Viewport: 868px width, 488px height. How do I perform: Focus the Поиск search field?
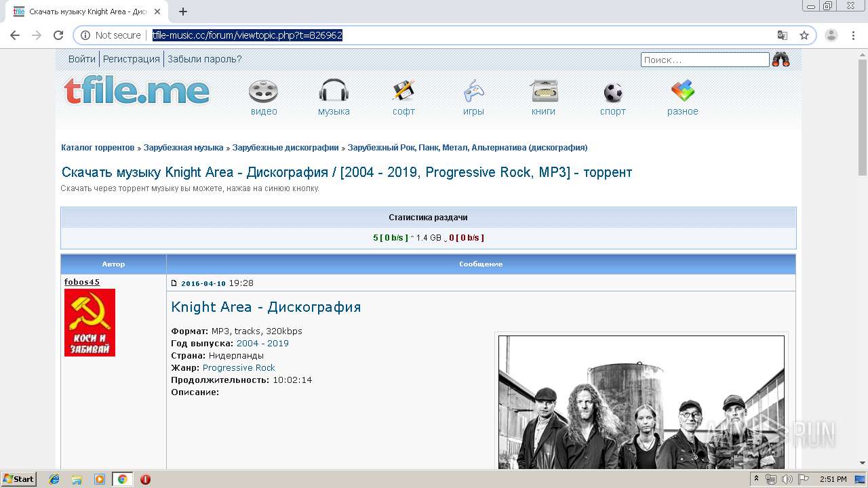tap(705, 60)
